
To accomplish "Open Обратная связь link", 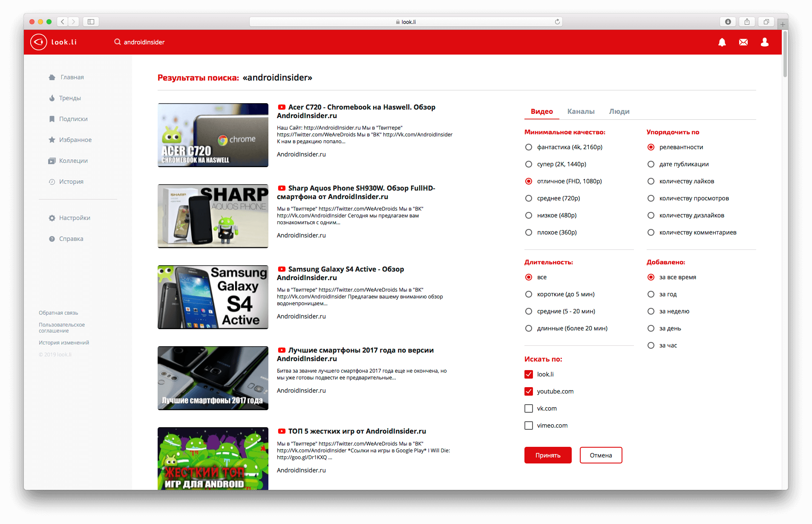I will click(x=58, y=313).
